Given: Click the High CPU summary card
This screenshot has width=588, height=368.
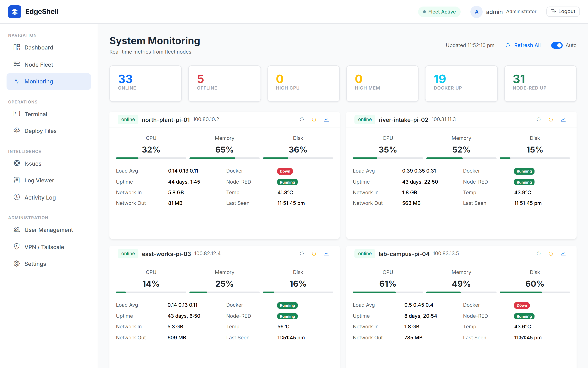Looking at the screenshot, I should pyautogui.click(x=303, y=83).
